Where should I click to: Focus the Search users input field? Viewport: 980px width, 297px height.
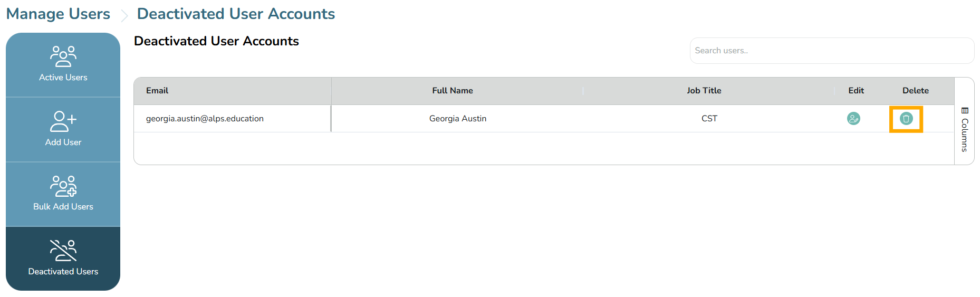coord(832,51)
